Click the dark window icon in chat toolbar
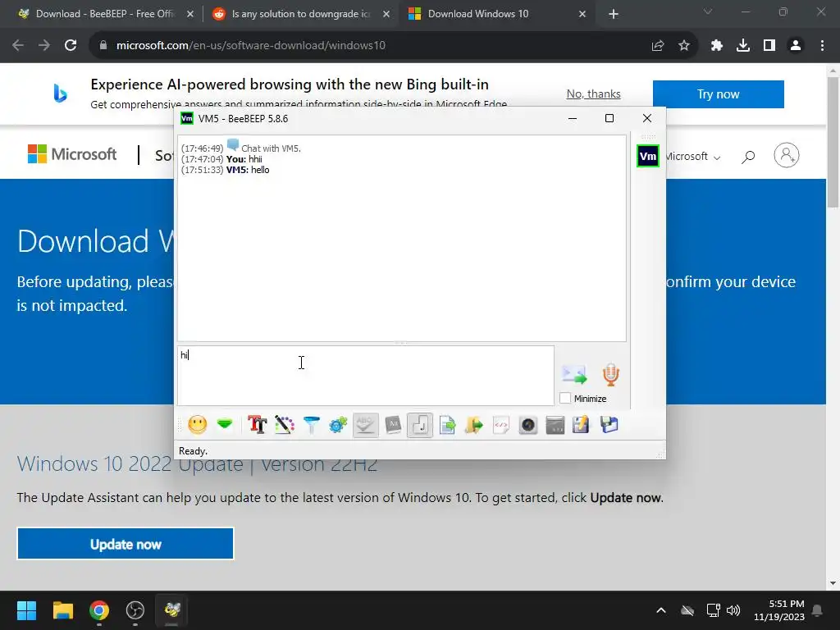This screenshot has height=630, width=840. (x=555, y=426)
